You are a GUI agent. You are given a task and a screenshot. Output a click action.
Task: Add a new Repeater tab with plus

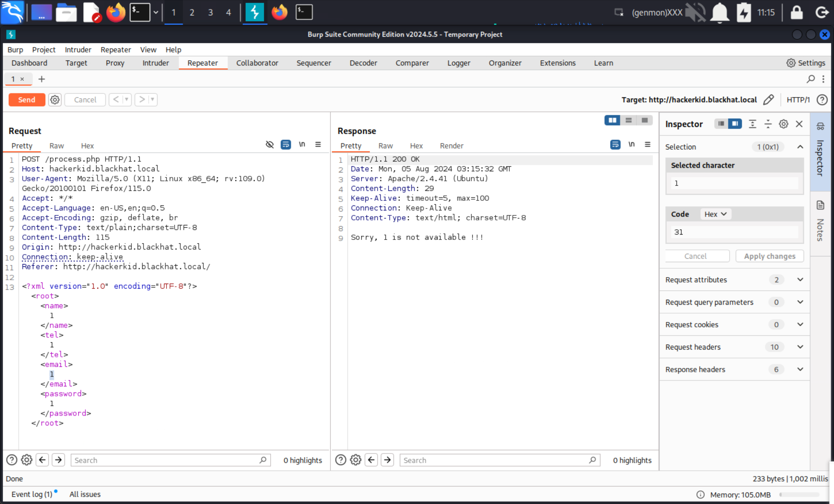(x=41, y=79)
